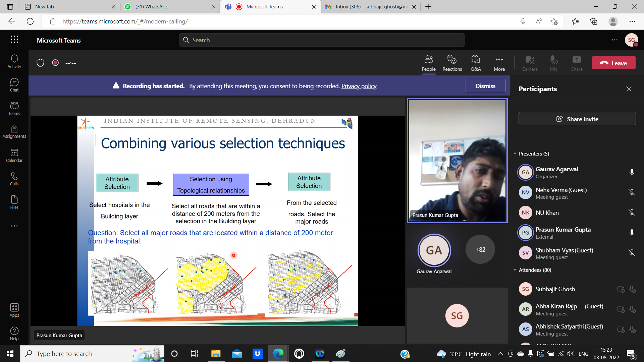Click the Teams Search box

click(x=322, y=40)
